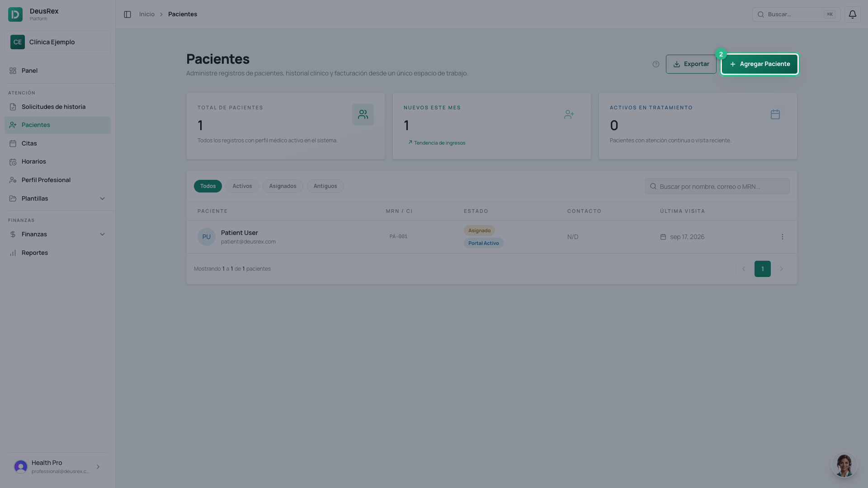Click the total patients people icon
The height and width of the screenshot is (488, 868).
(x=363, y=114)
